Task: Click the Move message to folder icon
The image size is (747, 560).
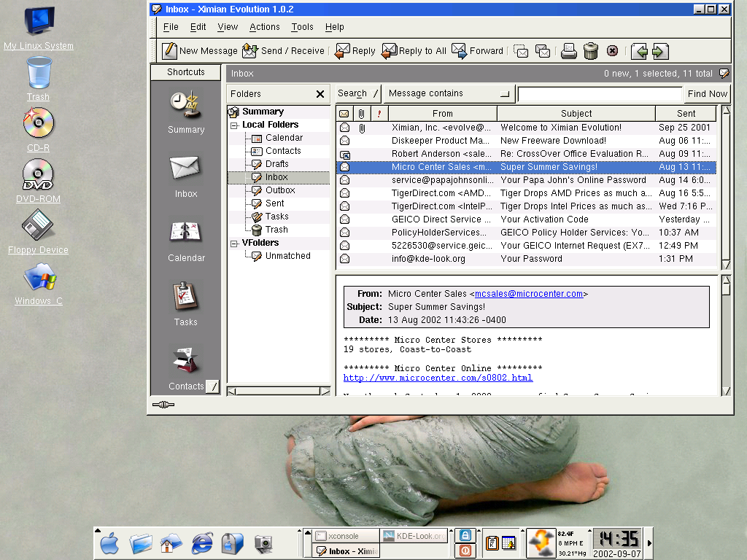Action: pos(521,51)
